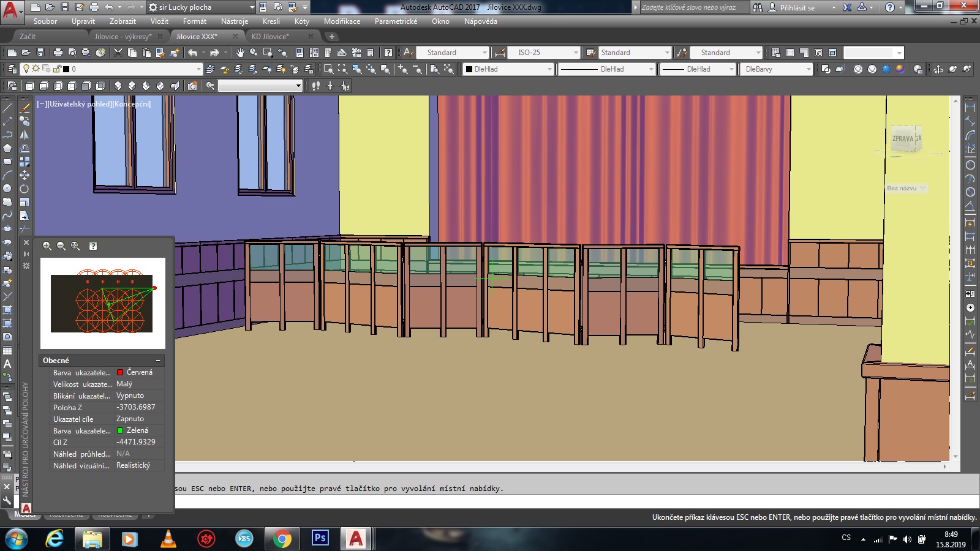The image size is (980, 551).
Task: Switch to the KD Jílovice* tab
Action: point(270,37)
